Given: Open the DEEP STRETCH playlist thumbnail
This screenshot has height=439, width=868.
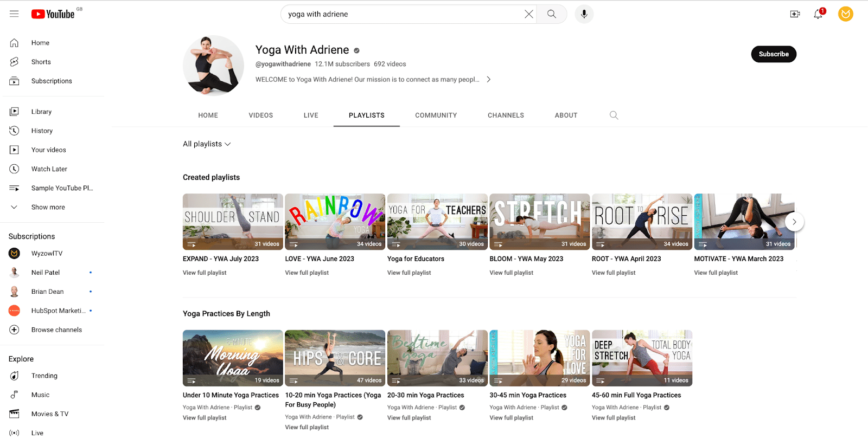Looking at the screenshot, I should (642, 358).
